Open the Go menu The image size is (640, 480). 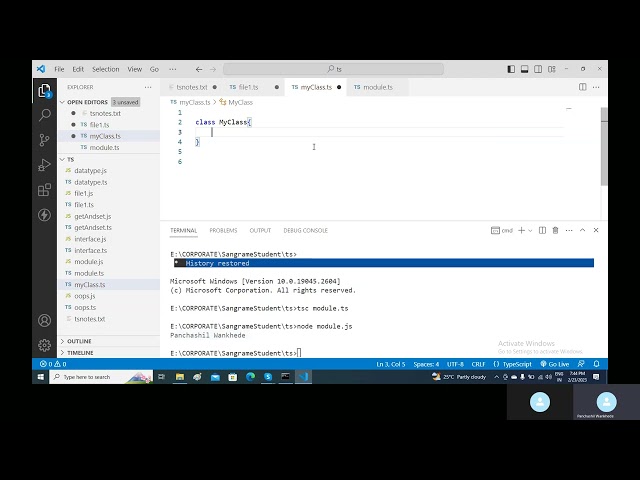(x=154, y=69)
